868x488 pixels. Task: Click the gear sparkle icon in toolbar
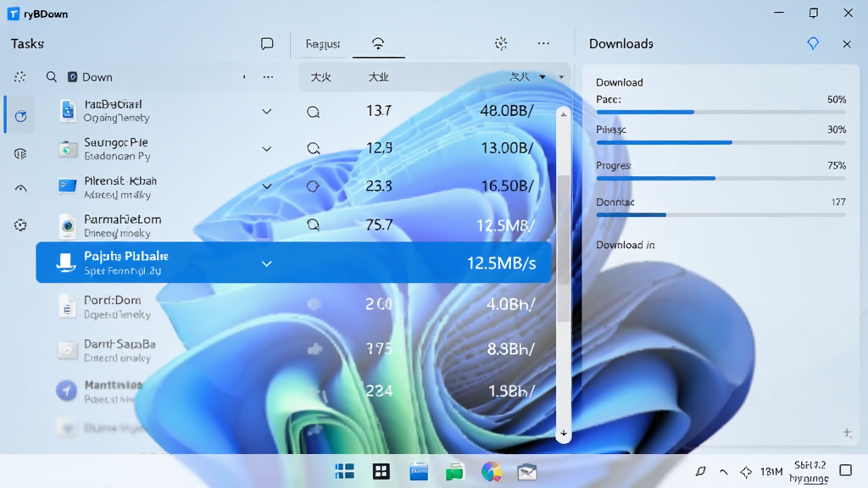pos(501,44)
